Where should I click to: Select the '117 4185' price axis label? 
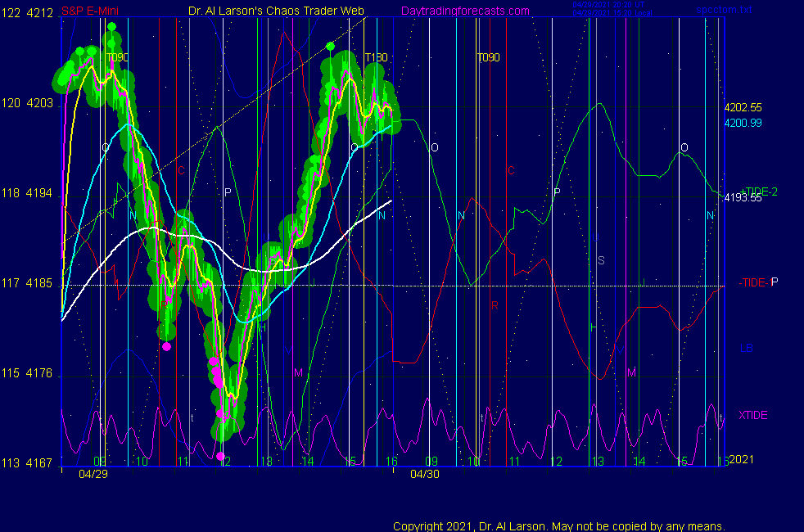coord(27,283)
